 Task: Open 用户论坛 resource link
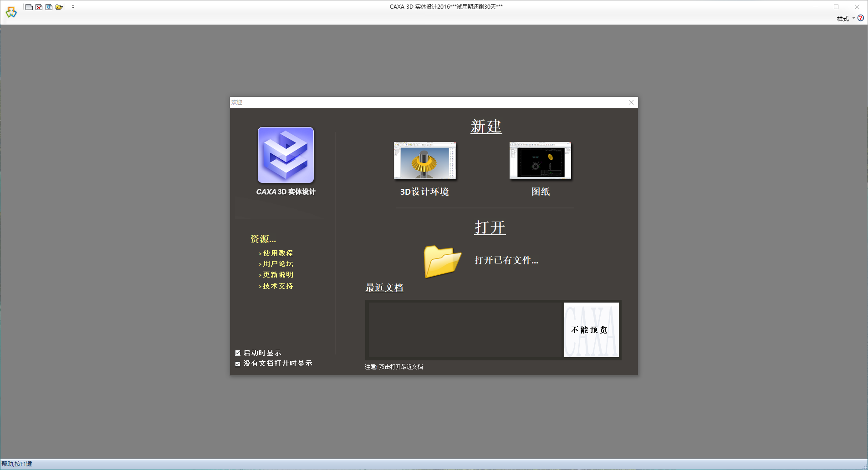pyautogui.click(x=278, y=264)
